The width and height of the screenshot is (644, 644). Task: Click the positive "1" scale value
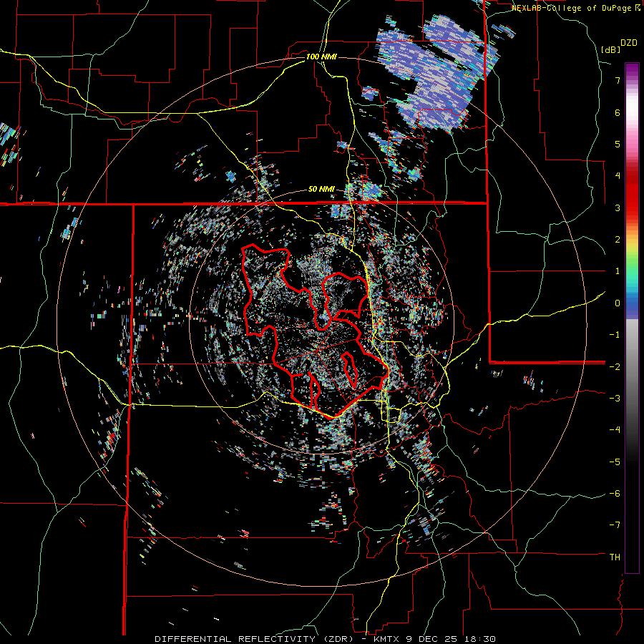[618, 271]
